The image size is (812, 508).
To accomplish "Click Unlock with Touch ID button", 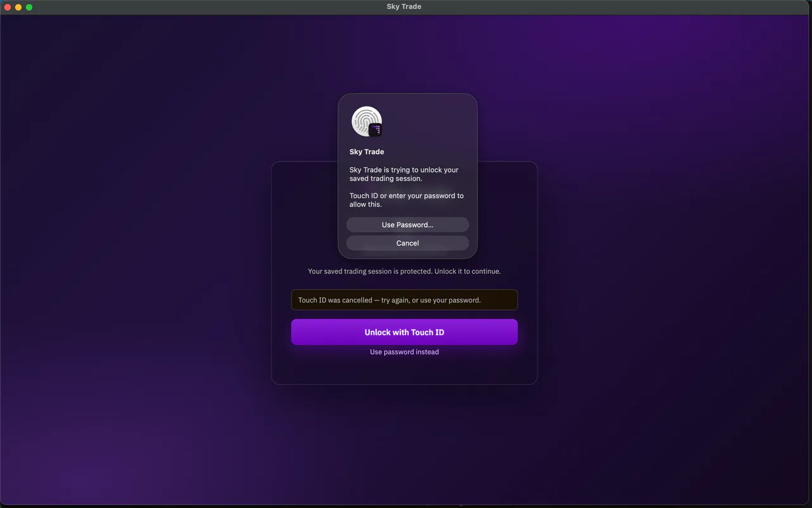I will pyautogui.click(x=404, y=332).
